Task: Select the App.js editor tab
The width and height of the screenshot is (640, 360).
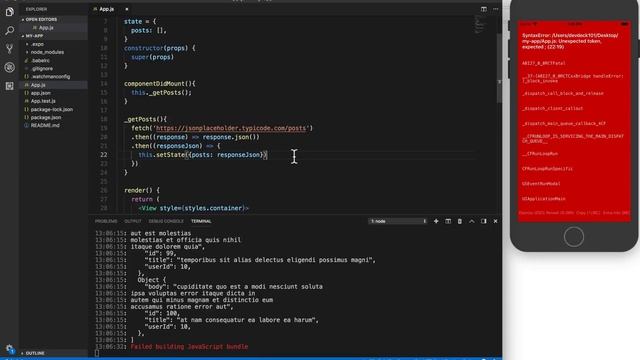Action: tap(107, 9)
